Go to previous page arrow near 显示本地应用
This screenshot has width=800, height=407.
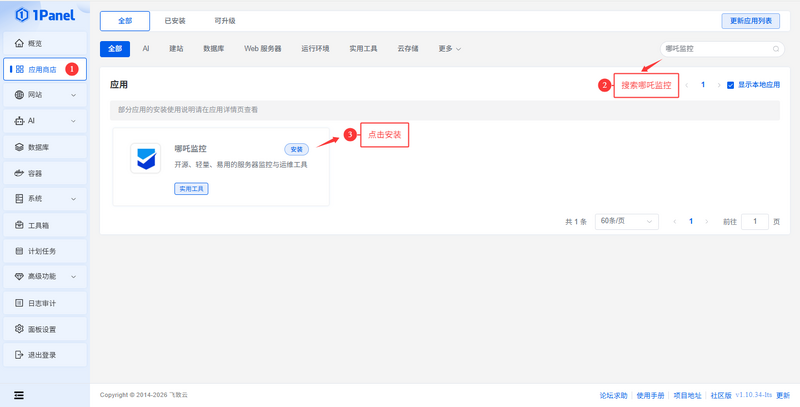click(687, 85)
